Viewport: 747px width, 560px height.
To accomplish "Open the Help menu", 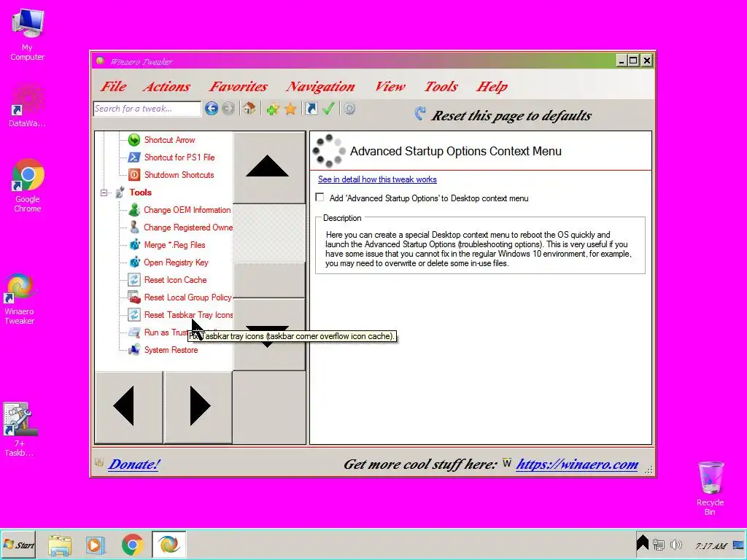I will point(492,87).
